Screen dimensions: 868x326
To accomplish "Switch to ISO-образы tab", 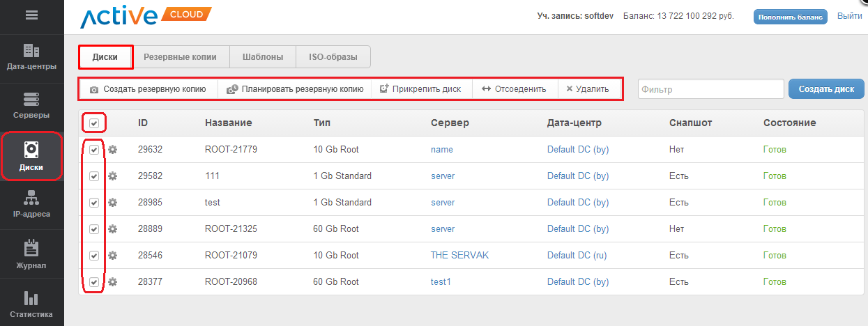I will [333, 57].
